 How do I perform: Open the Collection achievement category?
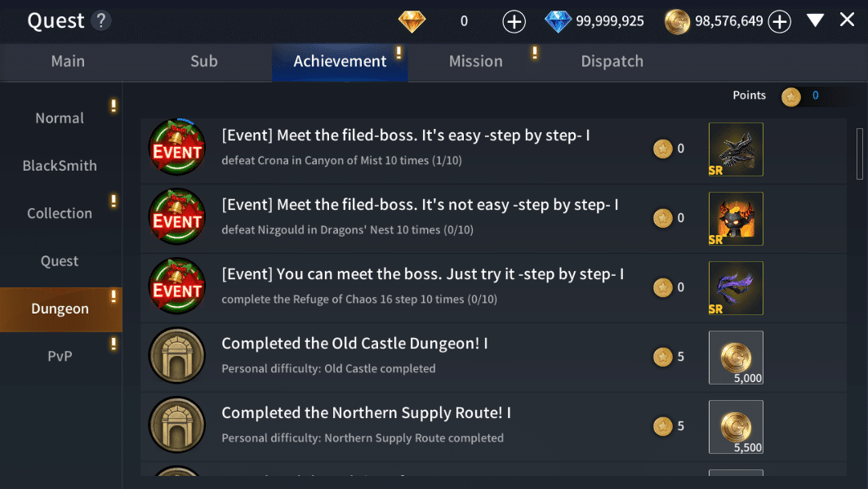(60, 213)
